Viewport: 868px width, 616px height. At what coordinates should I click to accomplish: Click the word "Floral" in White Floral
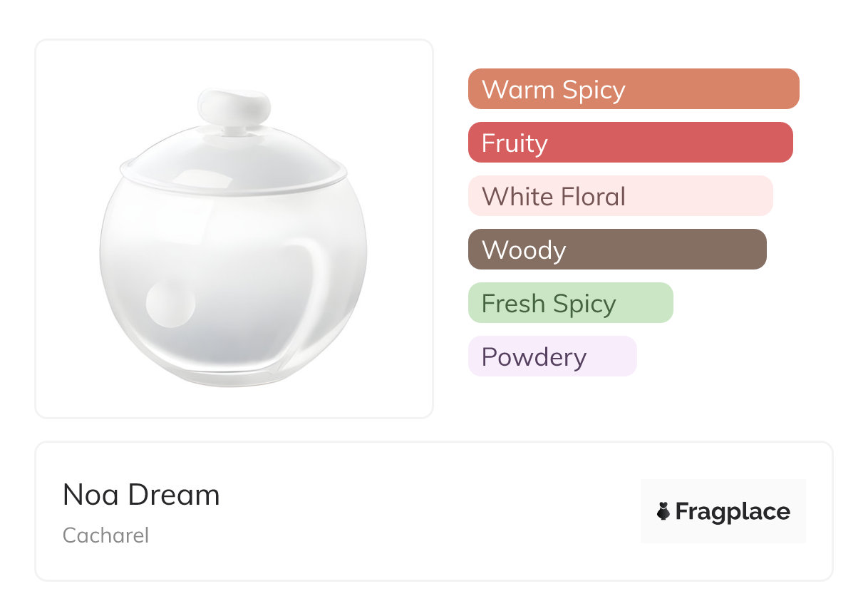(592, 196)
